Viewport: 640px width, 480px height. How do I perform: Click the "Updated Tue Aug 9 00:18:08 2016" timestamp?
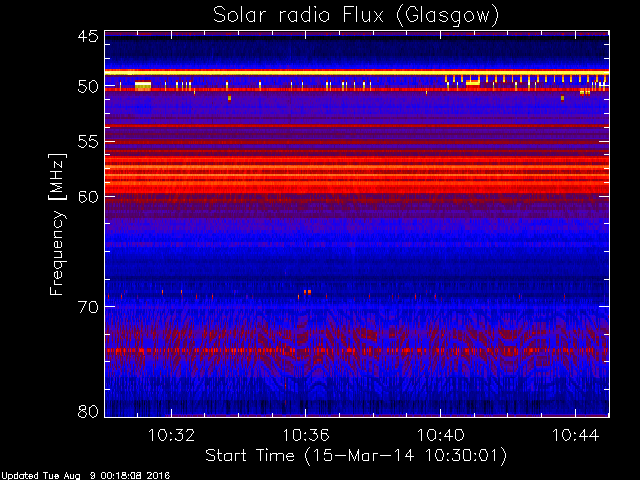tap(85, 476)
